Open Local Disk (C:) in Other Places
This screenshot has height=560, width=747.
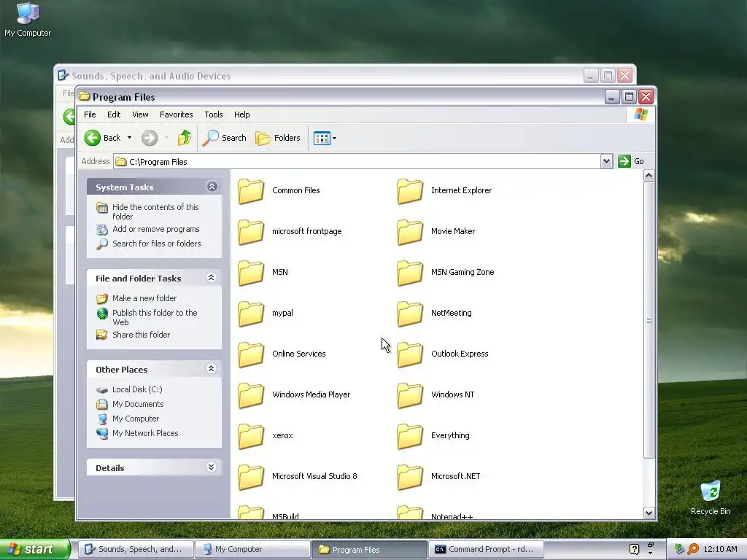click(x=137, y=389)
